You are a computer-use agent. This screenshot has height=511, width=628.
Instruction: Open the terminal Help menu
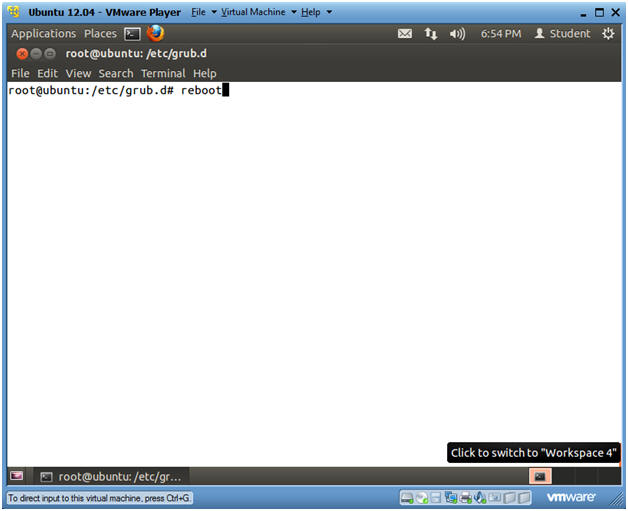click(x=205, y=73)
